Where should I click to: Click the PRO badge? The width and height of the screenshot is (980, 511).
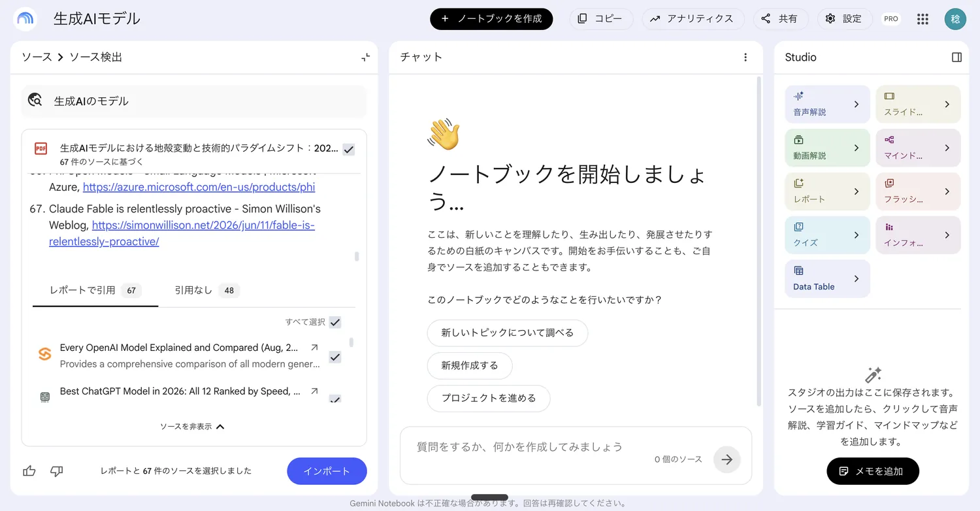pyautogui.click(x=891, y=19)
